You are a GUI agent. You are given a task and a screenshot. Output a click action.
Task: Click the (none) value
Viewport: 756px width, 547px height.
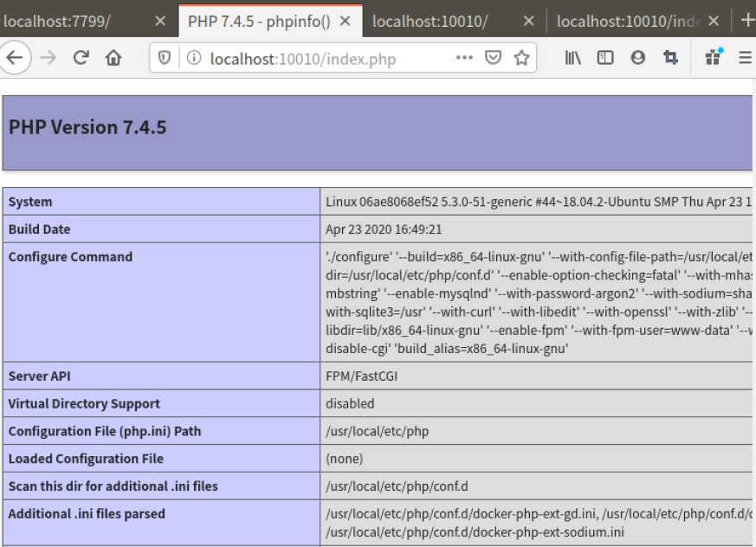345,459
